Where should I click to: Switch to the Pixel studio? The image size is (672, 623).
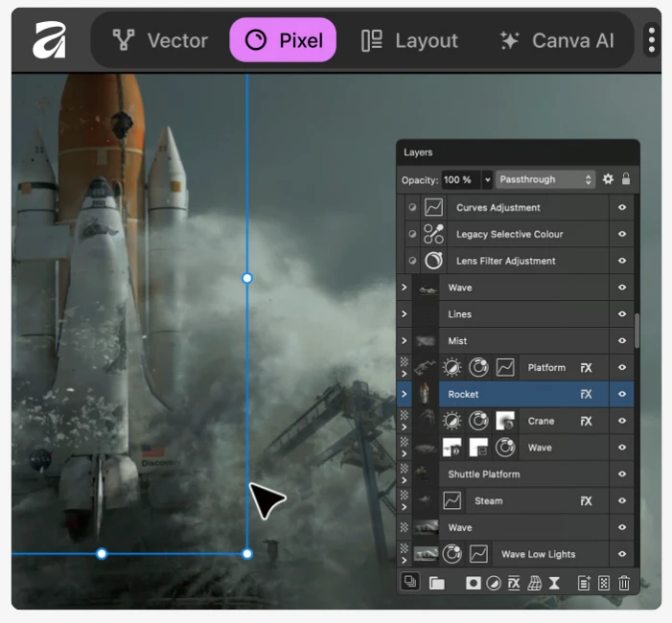[283, 40]
